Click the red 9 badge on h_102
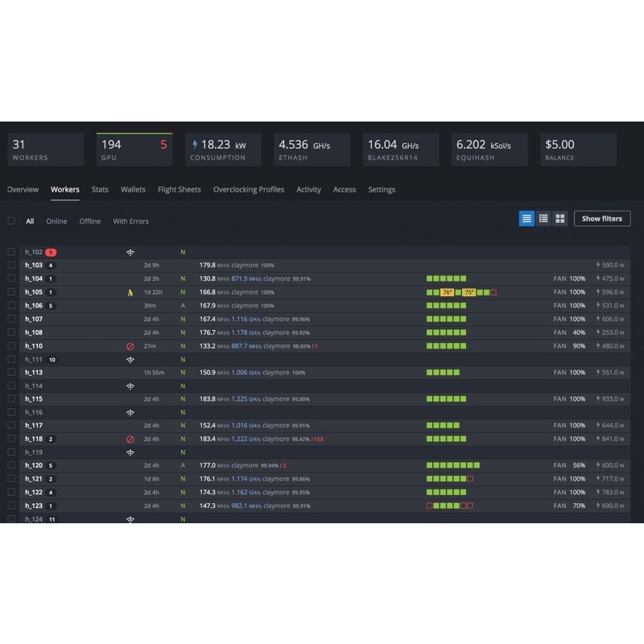Screen dimensions: 644x644 click(51, 253)
